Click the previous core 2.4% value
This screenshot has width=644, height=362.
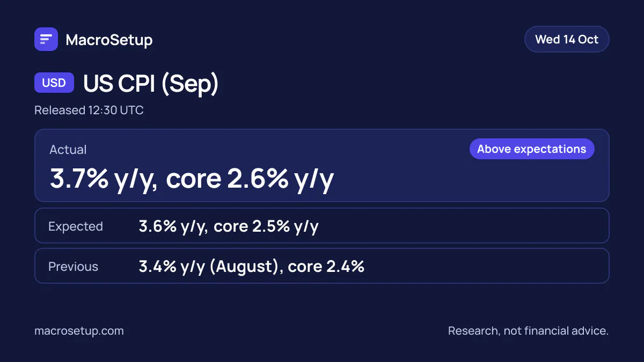(x=326, y=267)
